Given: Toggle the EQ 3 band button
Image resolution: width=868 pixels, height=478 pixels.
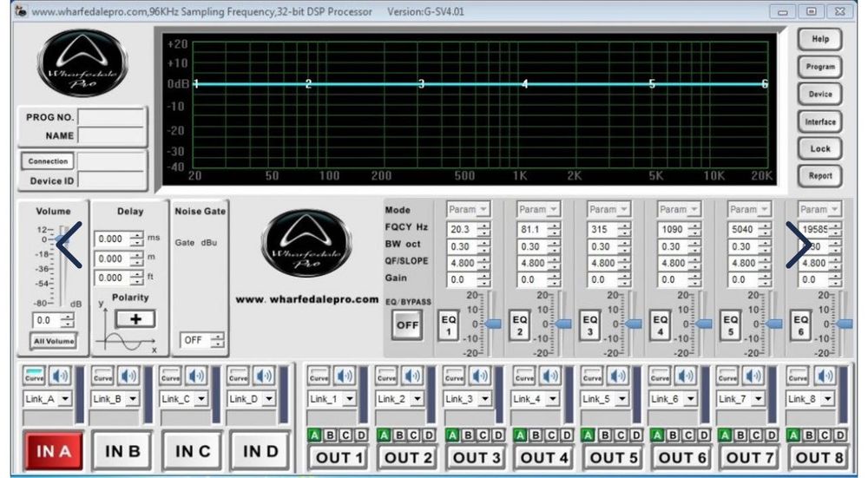Looking at the screenshot, I should 589,324.
